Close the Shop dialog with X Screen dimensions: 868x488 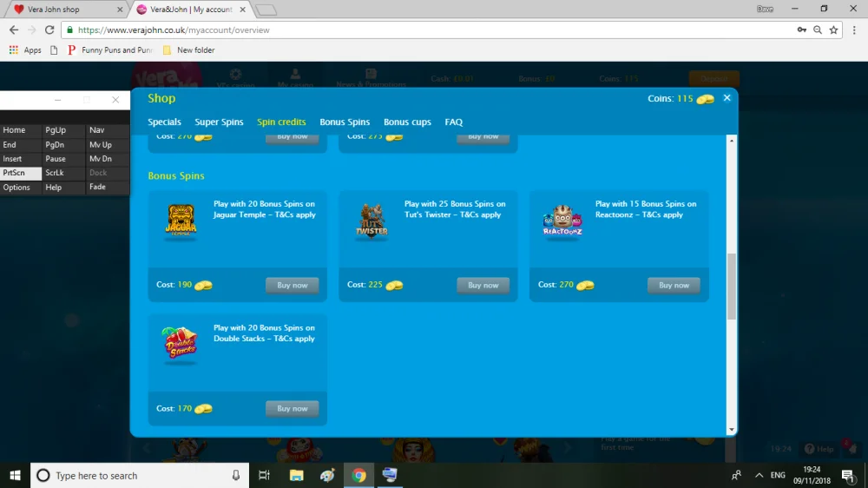727,98
